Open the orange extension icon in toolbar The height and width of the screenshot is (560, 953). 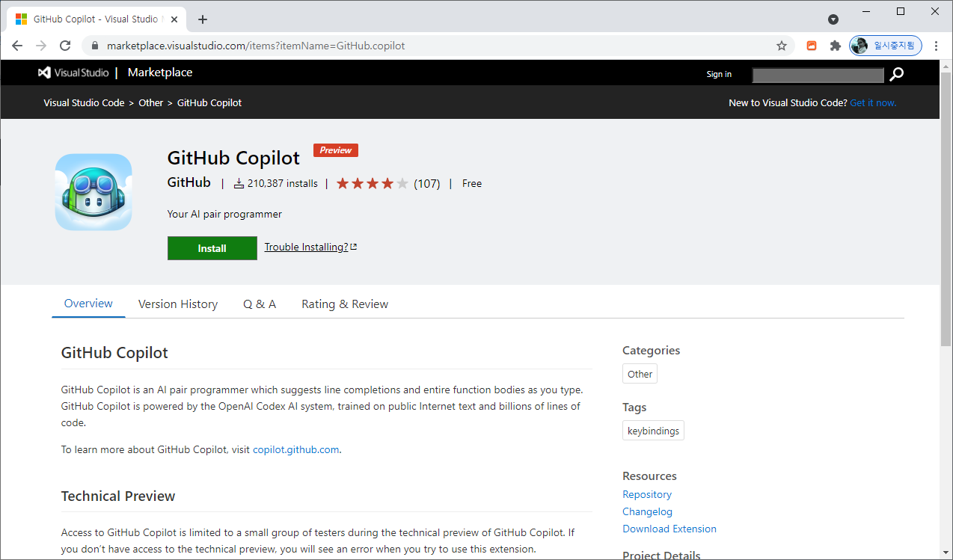812,46
